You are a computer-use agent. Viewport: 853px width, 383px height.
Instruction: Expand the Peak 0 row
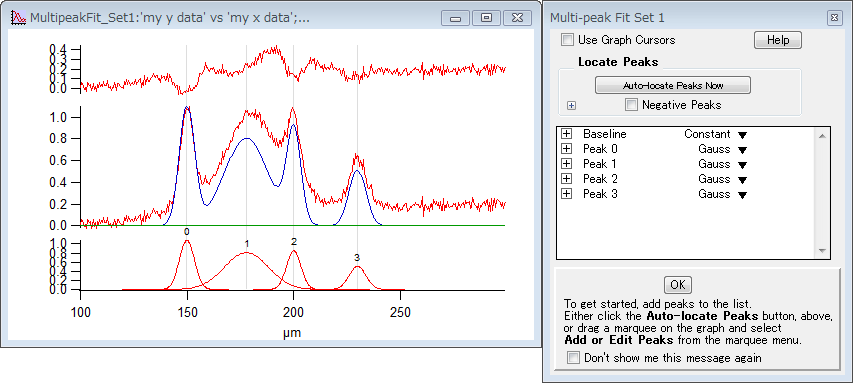[x=567, y=149]
